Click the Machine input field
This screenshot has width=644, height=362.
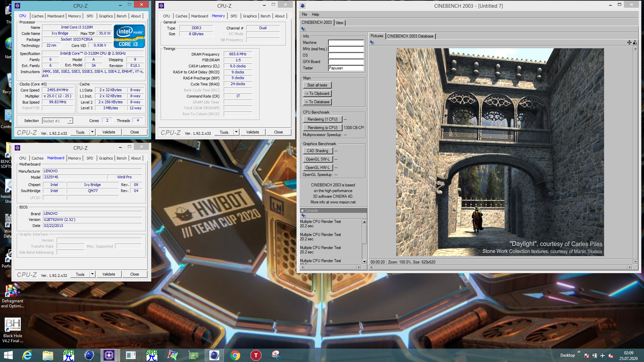(346, 43)
